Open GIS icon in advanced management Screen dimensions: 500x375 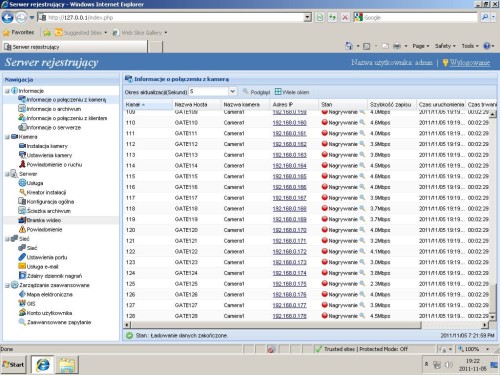tap(22, 303)
